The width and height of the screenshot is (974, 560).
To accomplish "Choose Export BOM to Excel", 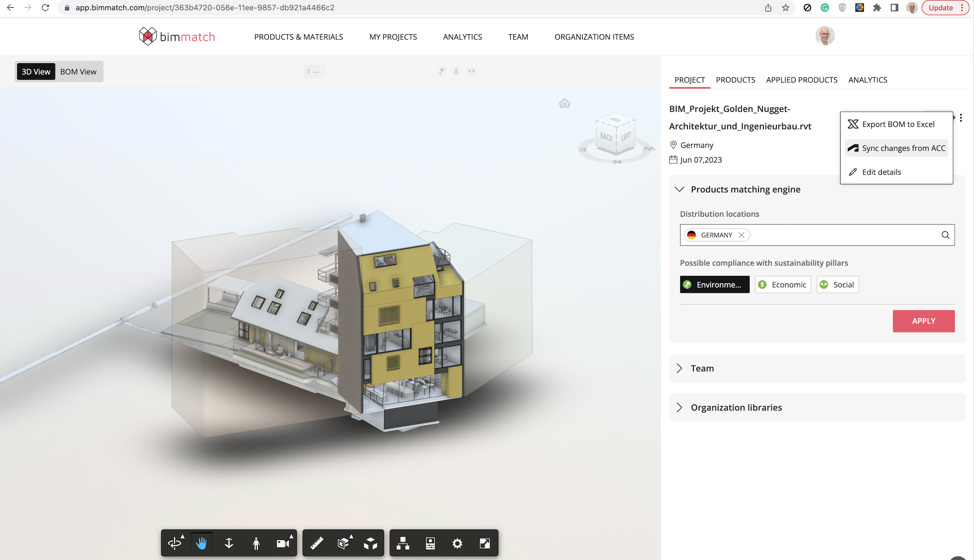I will coord(898,124).
